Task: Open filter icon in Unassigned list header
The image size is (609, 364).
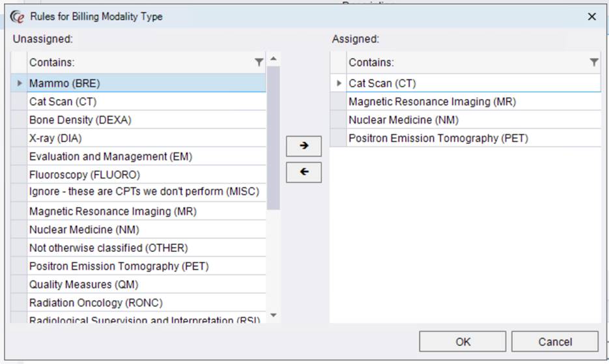Action: click(259, 63)
